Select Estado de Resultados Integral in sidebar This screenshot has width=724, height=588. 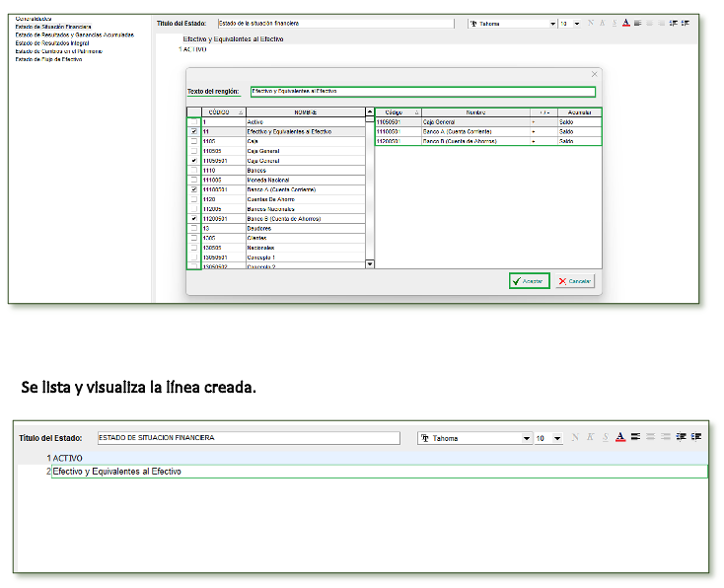coord(52,42)
